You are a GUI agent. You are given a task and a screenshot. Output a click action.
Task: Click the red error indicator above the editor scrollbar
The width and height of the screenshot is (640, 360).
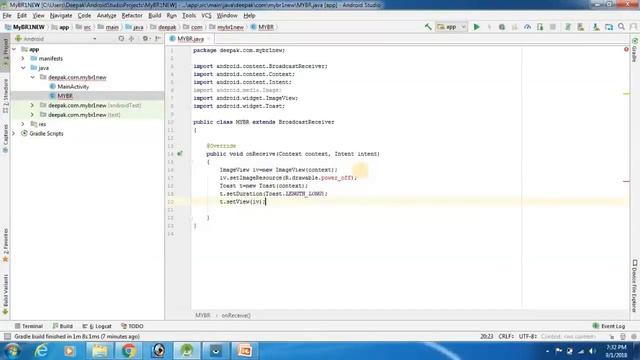[626, 49]
